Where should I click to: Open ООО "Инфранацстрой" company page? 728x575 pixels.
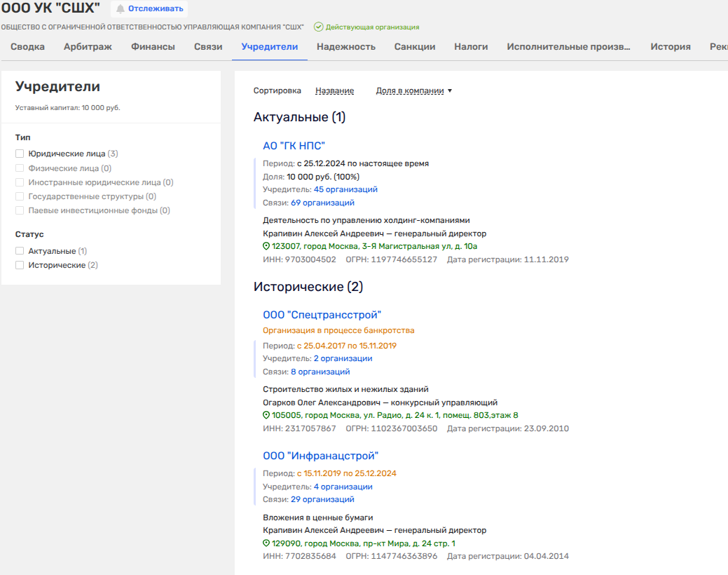pyautogui.click(x=320, y=456)
